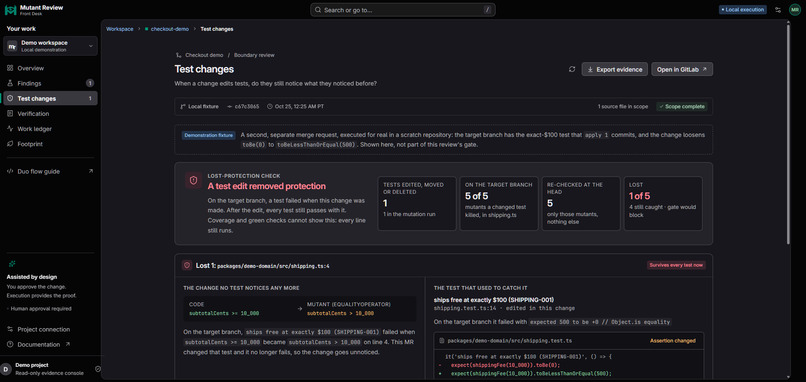This screenshot has height=382, width=806.
Task: Click the file icon beside shipping.test.ts path
Action: (x=442, y=340)
